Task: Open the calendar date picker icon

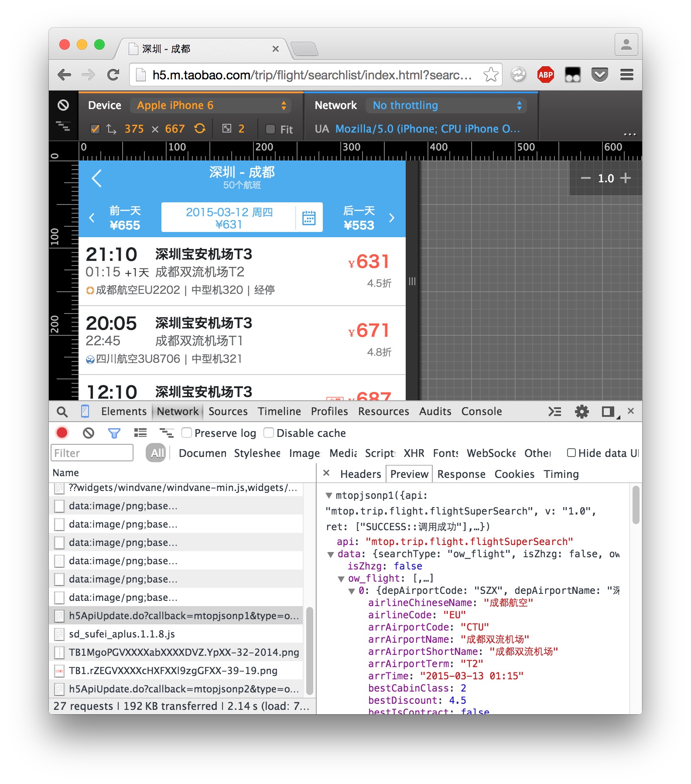Action: (309, 217)
